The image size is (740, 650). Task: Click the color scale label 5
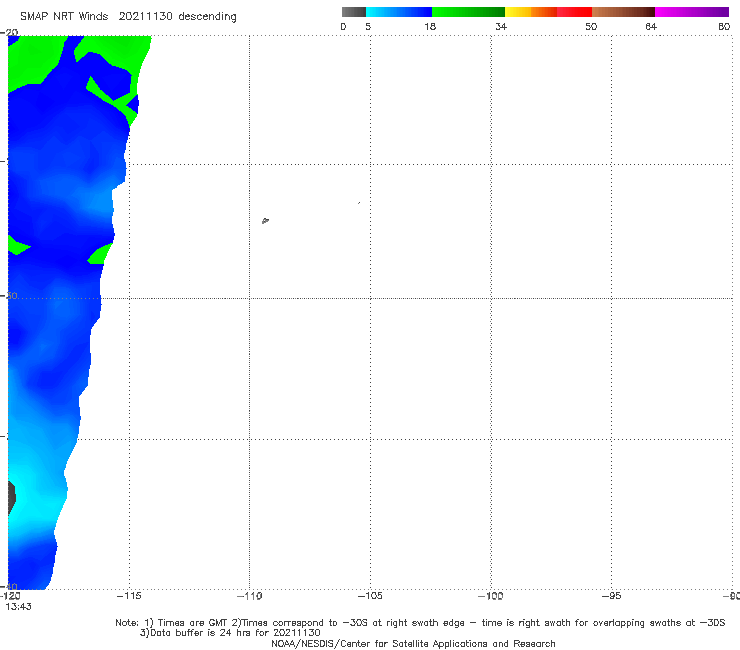pos(368,27)
